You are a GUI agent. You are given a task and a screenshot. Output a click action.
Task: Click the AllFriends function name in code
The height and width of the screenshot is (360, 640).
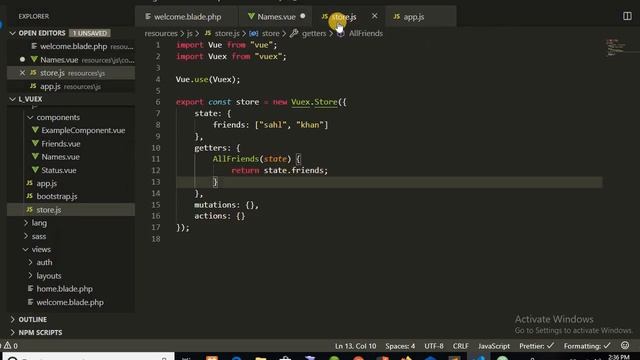click(x=236, y=159)
